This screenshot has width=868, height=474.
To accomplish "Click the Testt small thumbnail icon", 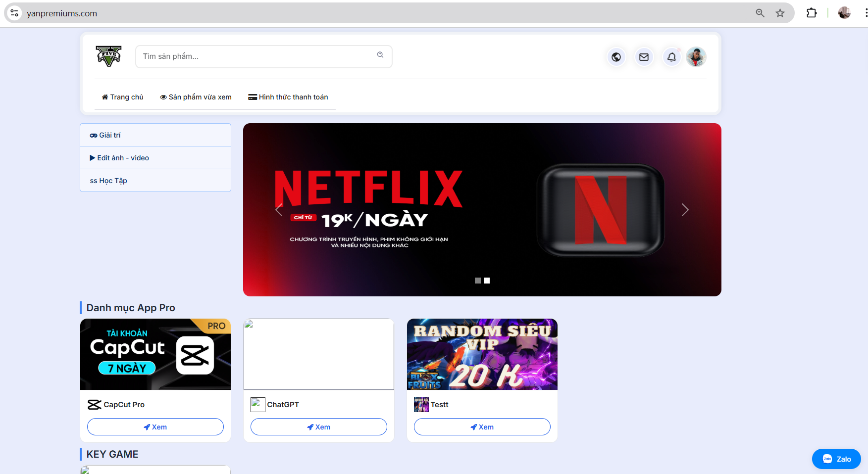I will coord(421,405).
